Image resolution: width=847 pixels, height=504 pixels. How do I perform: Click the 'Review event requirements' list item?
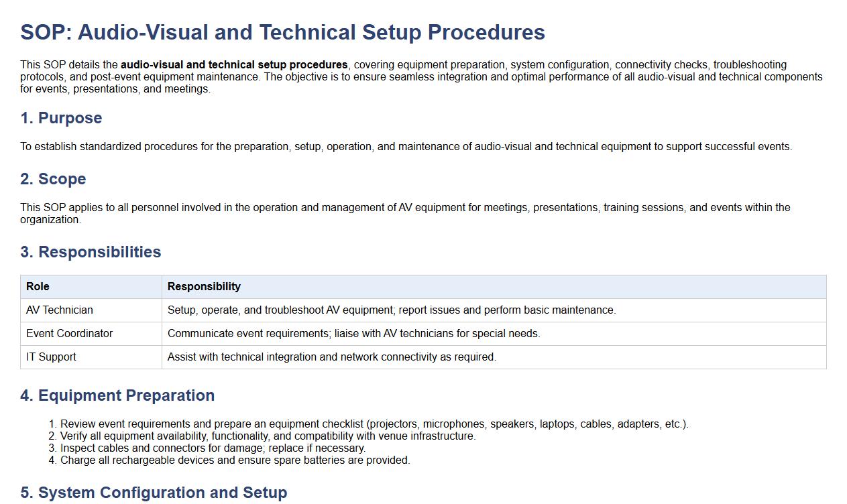(374, 424)
